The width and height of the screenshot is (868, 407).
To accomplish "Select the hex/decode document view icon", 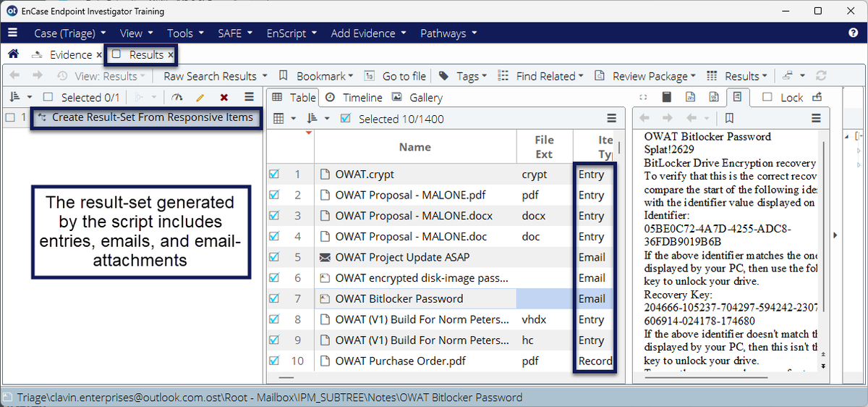I will tap(713, 97).
